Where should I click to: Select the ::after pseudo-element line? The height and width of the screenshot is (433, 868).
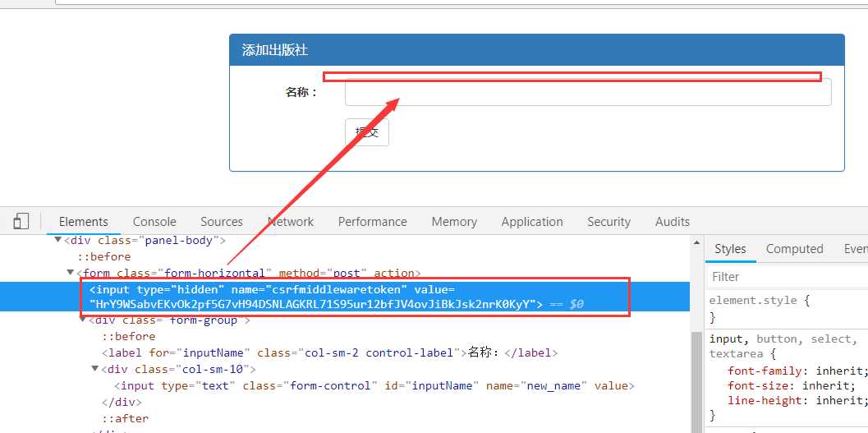coord(125,418)
